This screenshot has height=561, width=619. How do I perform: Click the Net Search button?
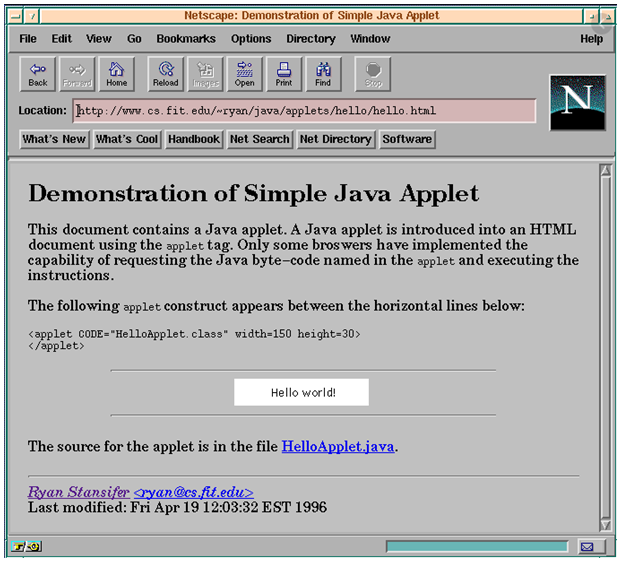(260, 139)
